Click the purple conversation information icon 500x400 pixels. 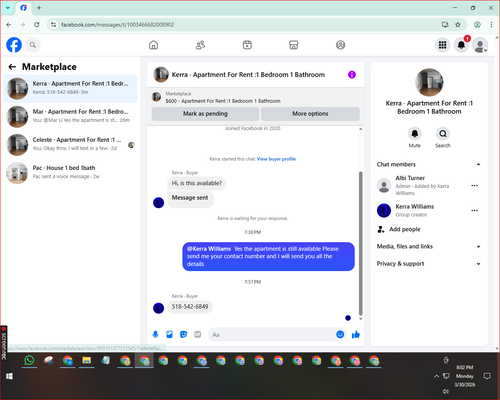click(352, 75)
